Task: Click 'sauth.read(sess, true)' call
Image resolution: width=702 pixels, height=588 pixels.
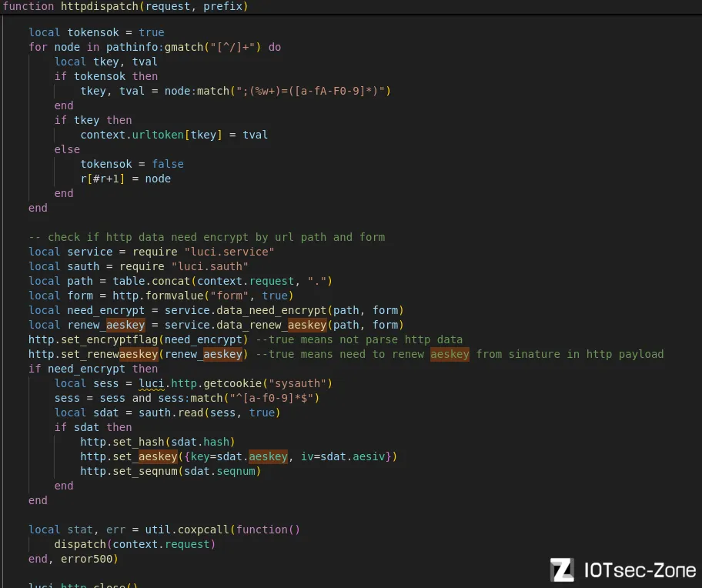Action: 209,413
